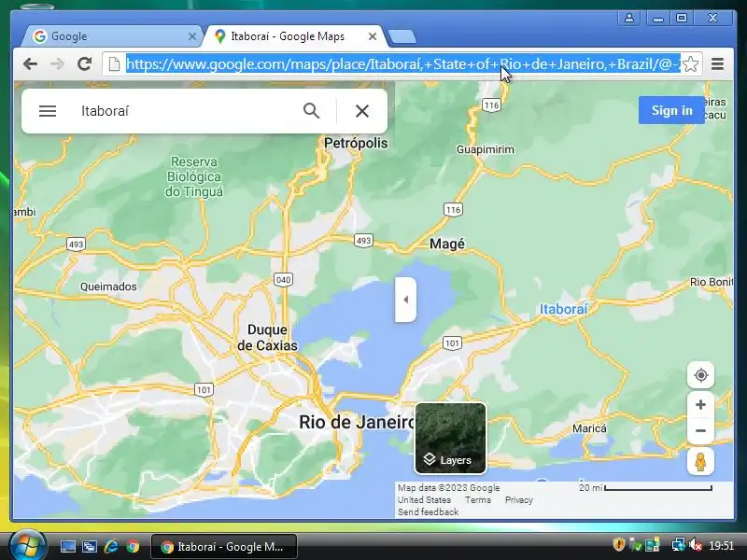Select the browser address bar URL
The image size is (747, 560).
403,63
